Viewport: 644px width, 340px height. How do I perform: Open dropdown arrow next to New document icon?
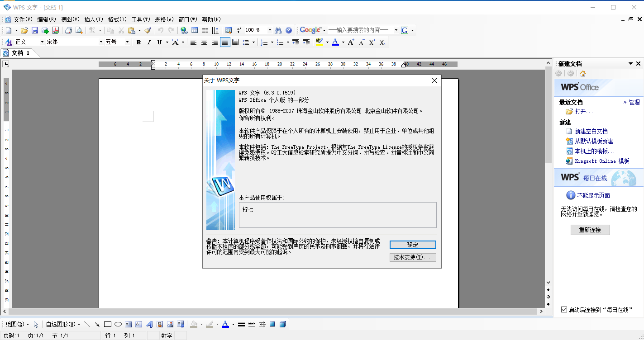[16, 30]
